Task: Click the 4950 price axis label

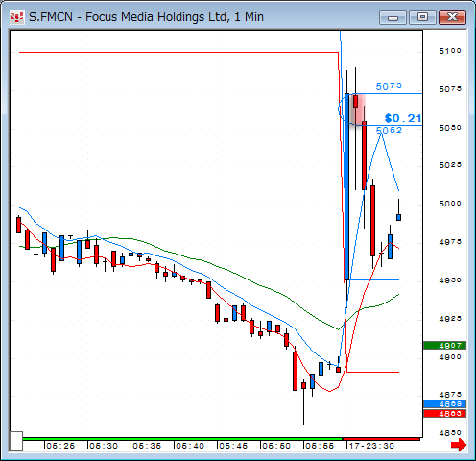Action: 450,280
